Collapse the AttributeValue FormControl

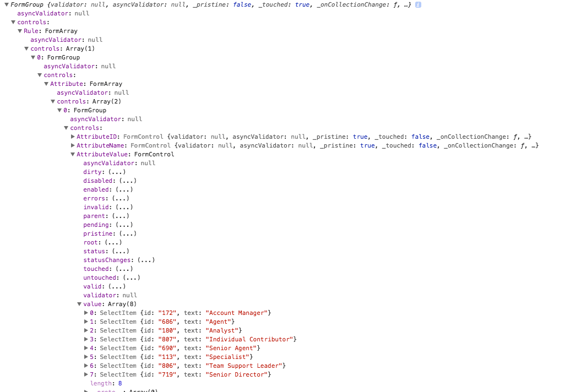73,154
